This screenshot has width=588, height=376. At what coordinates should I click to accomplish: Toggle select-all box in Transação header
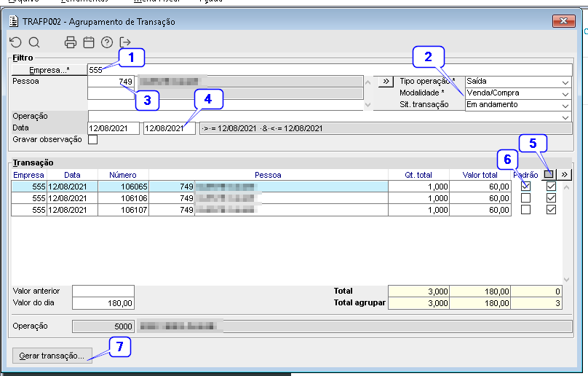click(x=549, y=174)
